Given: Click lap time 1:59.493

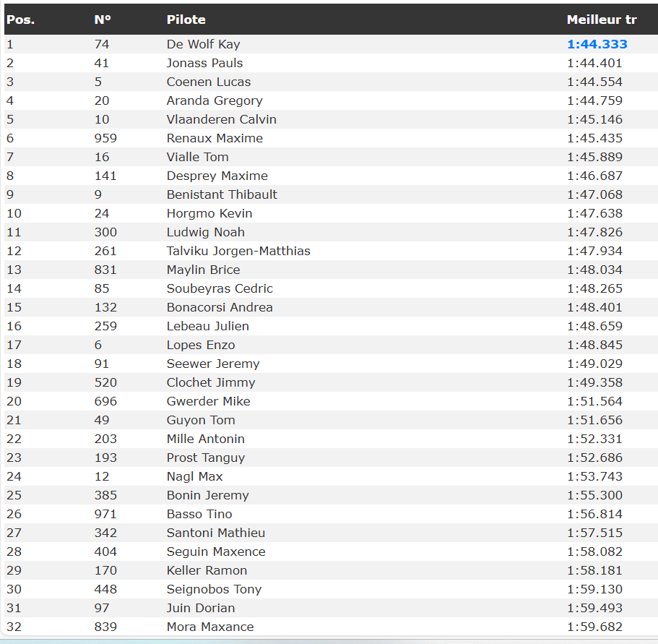Looking at the screenshot, I should (x=594, y=608).
